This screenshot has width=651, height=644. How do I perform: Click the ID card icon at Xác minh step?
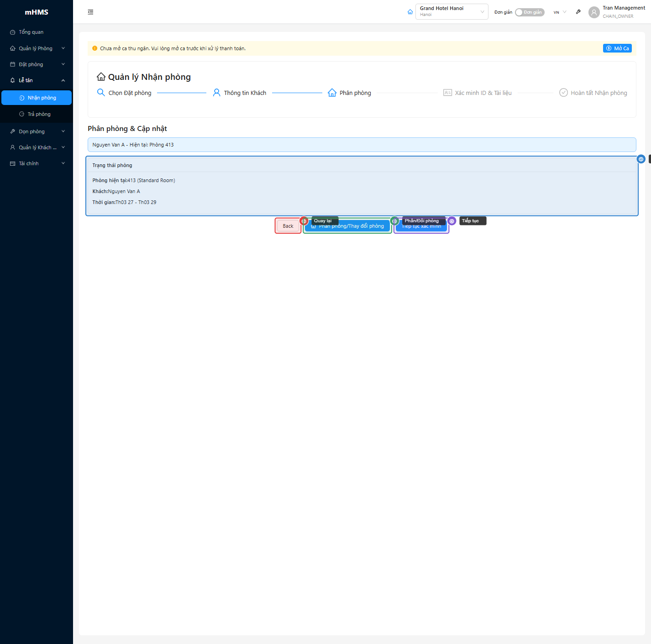tap(447, 93)
